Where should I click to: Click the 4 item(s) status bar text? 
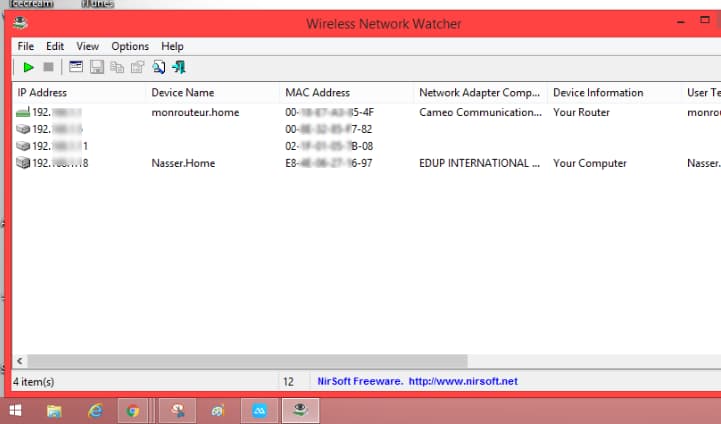pyautogui.click(x=34, y=382)
